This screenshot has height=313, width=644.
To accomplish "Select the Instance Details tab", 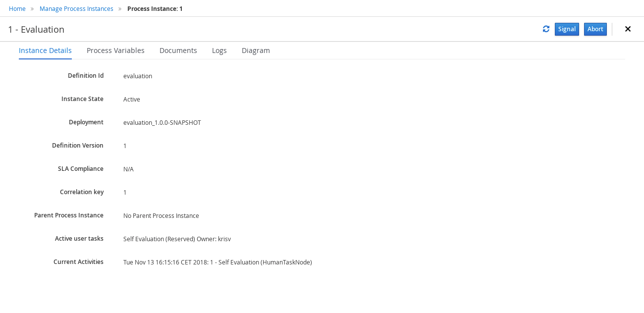I will coord(45,51).
